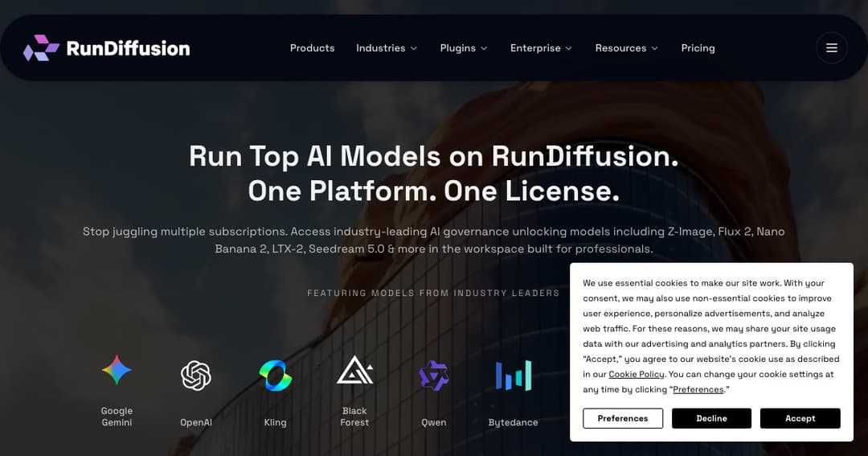Select the Resources menu label
The height and width of the screenshot is (456, 868).
620,48
